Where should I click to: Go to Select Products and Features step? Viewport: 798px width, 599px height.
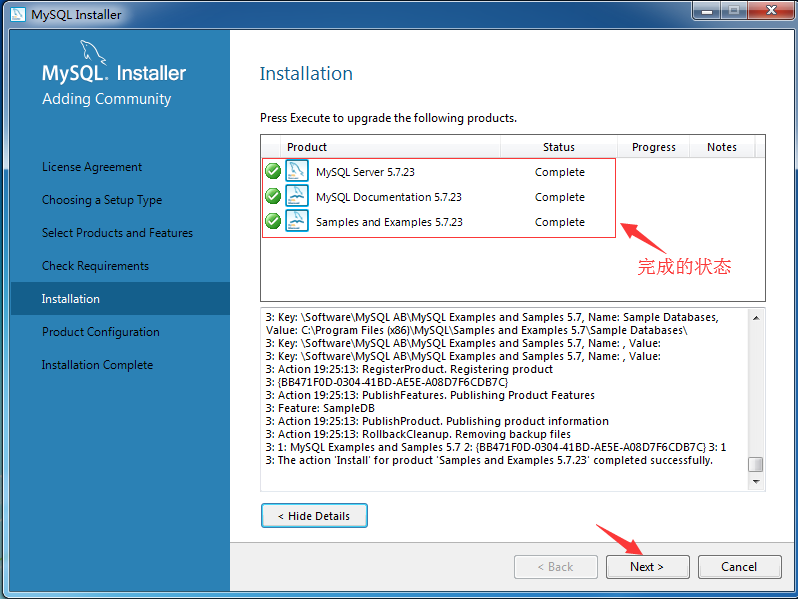click(x=118, y=233)
